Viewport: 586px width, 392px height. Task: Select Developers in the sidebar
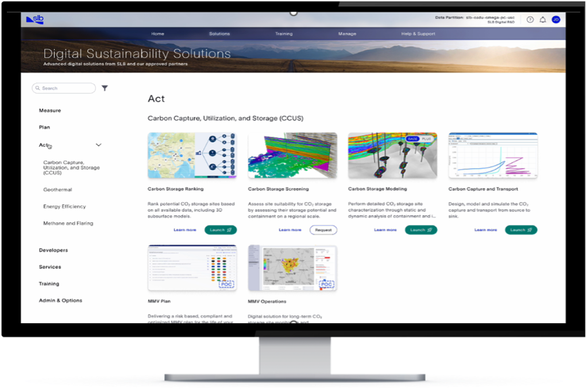[x=53, y=250]
